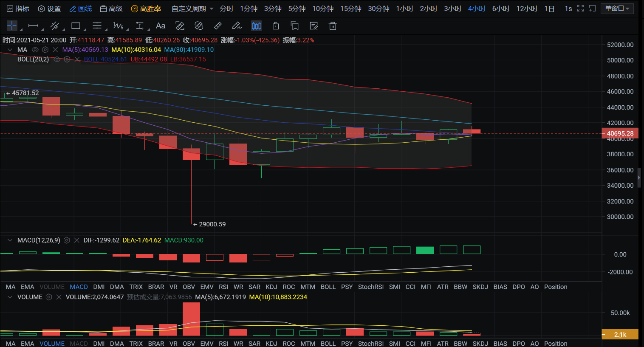
Task: Select the Aa text annotation tool
Action: click(x=161, y=26)
